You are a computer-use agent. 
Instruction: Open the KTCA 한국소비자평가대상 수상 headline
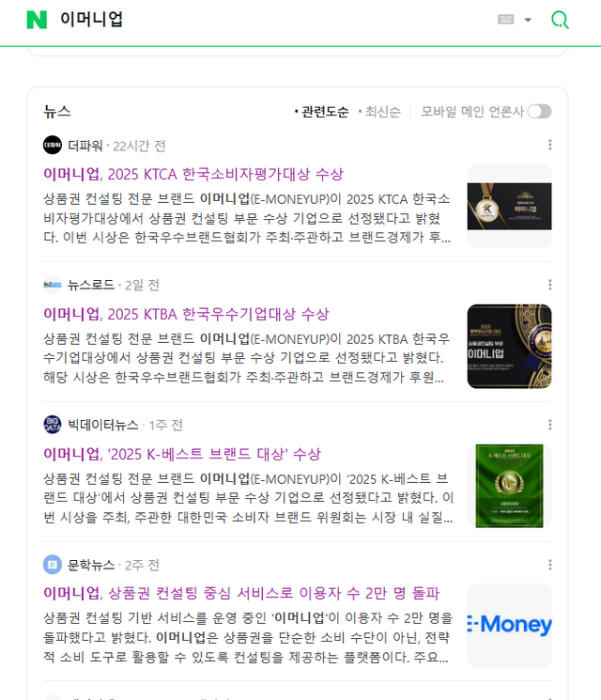pyautogui.click(x=193, y=174)
